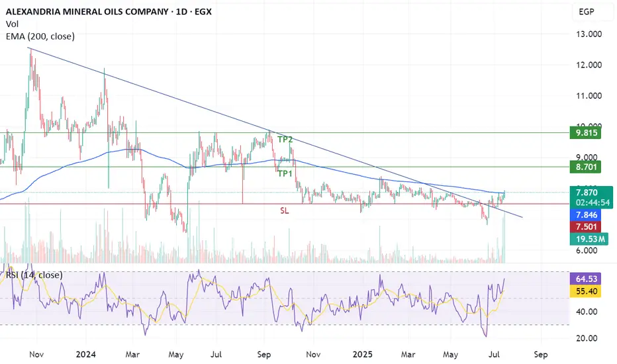Click the Nov label left of 2024
Image resolution: width=617 pixels, height=364 pixels.
click(x=36, y=354)
